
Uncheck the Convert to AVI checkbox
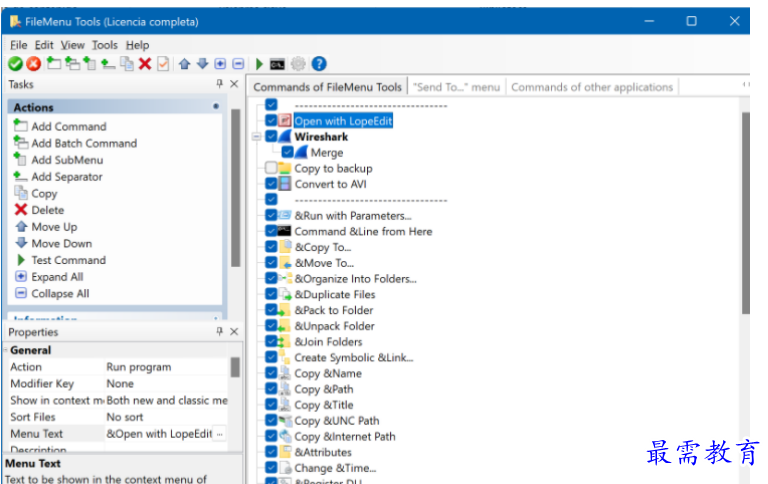[271, 184]
